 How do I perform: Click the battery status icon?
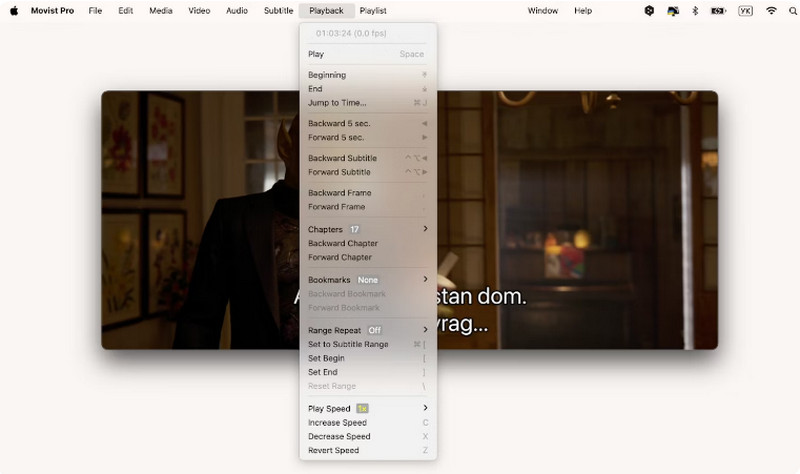point(719,10)
